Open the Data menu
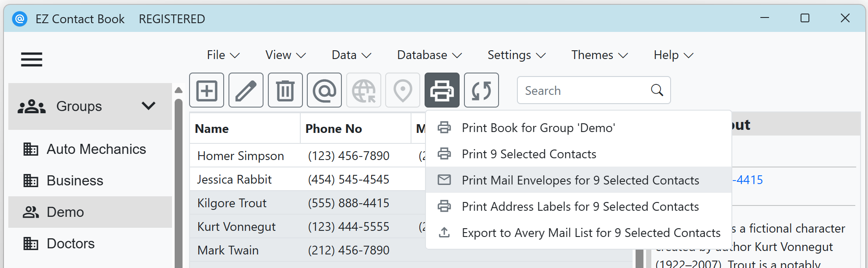Image resolution: width=868 pixels, height=268 pixels. pos(351,55)
